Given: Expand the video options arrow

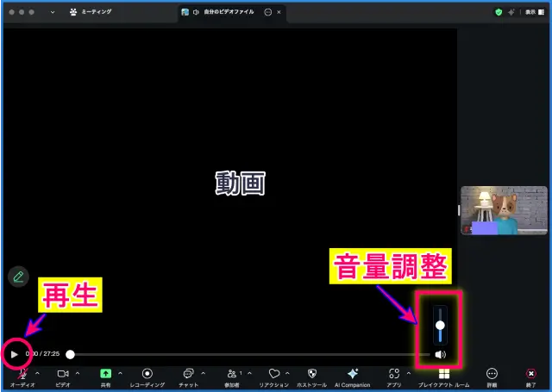Looking at the screenshot, I should (x=77, y=372).
